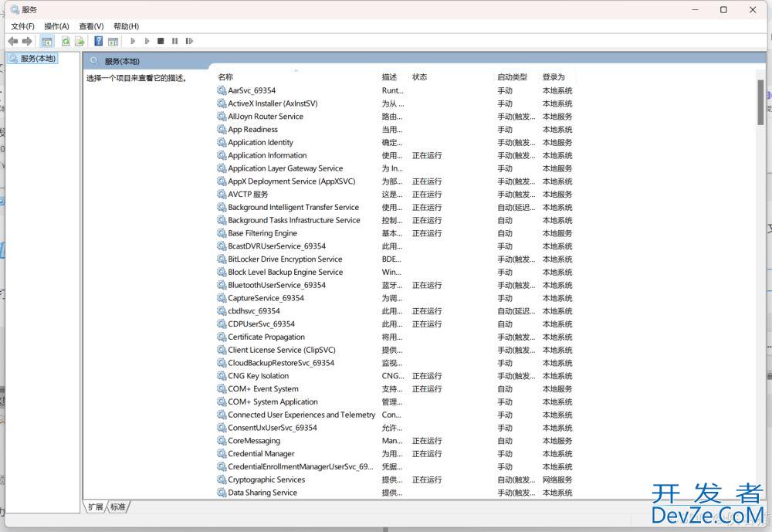Viewport: 772px width, 532px height.
Task: Click the Restart Service toolbar icon
Action: pyautogui.click(x=189, y=41)
